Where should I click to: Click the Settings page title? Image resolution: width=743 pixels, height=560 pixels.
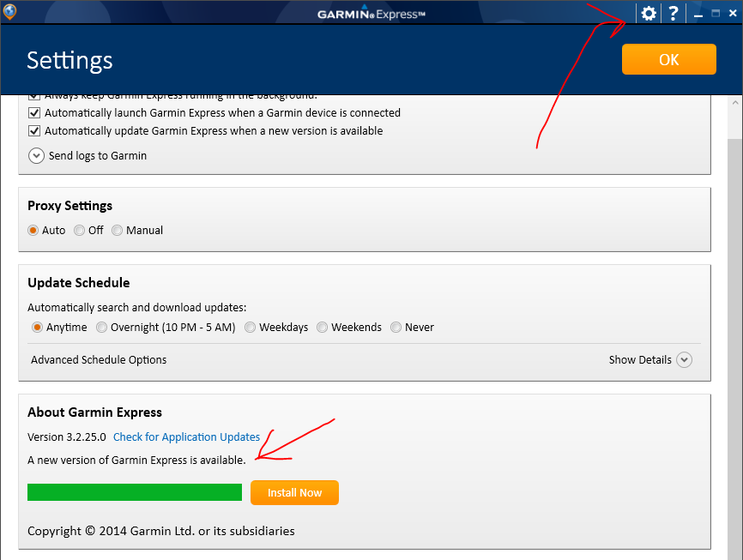(69, 61)
